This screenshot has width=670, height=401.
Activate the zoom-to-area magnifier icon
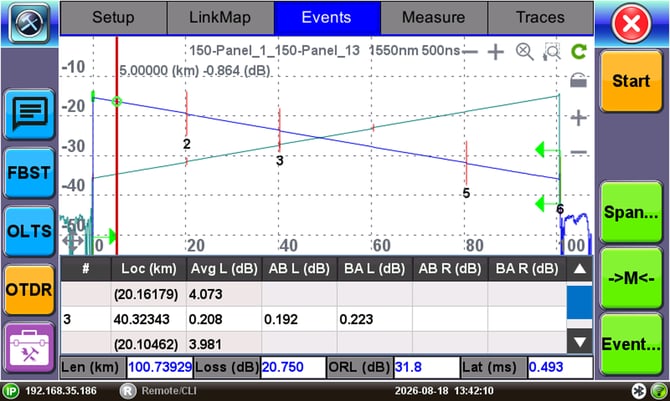point(552,52)
